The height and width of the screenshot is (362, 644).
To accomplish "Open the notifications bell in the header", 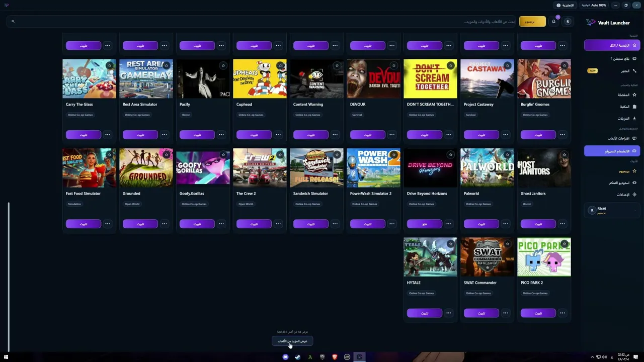I will click(553, 22).
